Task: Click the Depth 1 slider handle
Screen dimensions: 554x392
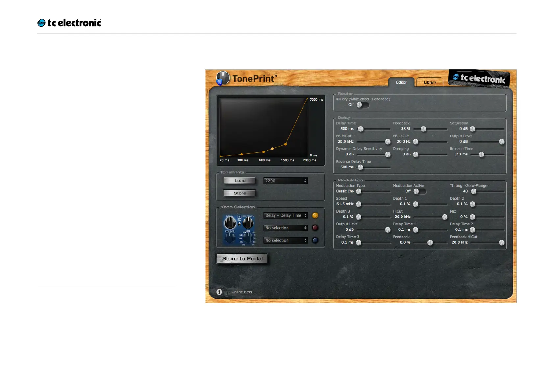Action: tap(416, 204)
